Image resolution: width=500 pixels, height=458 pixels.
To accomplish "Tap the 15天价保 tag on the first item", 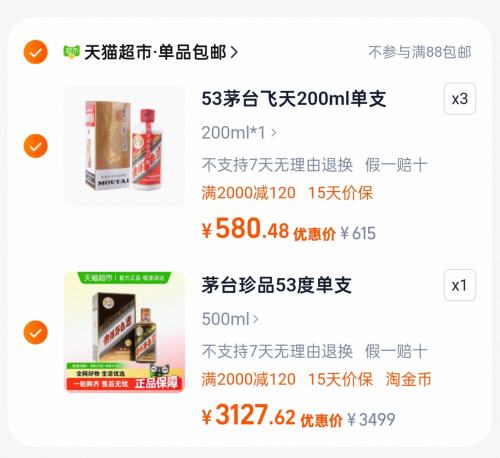I will (340, 193).
